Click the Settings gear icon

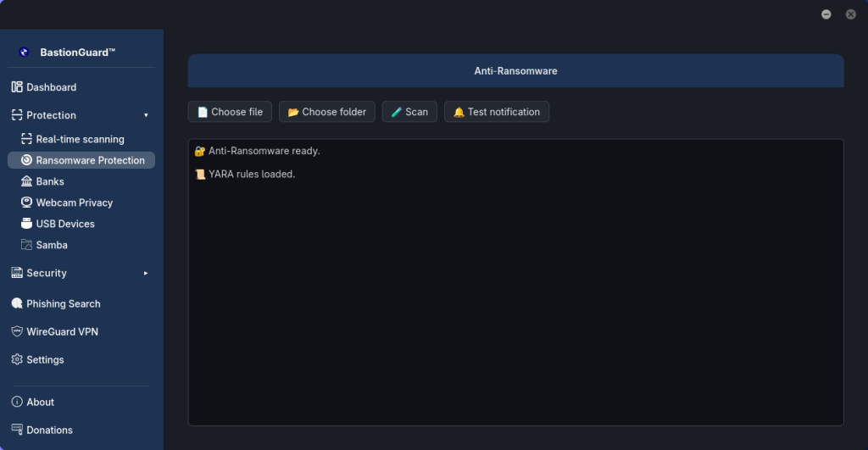pos(17,359)
